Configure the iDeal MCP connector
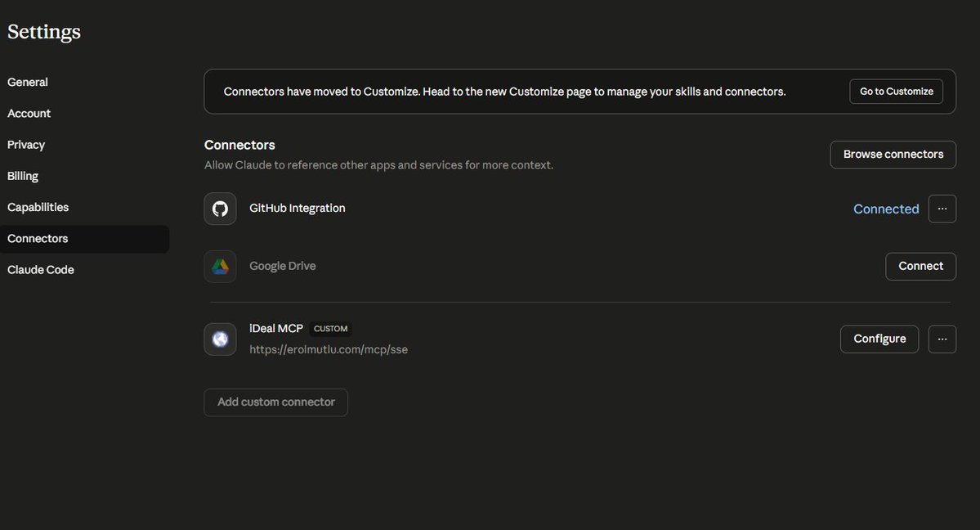Viewport: 980px width, 530px height. point(879,339)
